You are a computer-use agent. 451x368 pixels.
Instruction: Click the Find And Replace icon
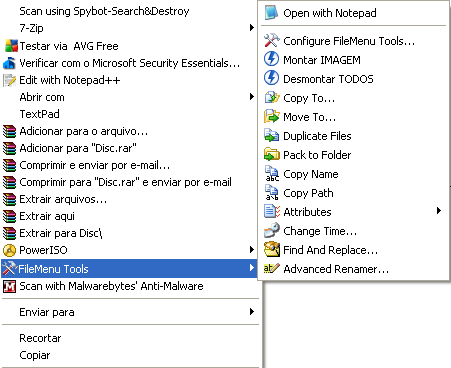(x=272, y=249)
